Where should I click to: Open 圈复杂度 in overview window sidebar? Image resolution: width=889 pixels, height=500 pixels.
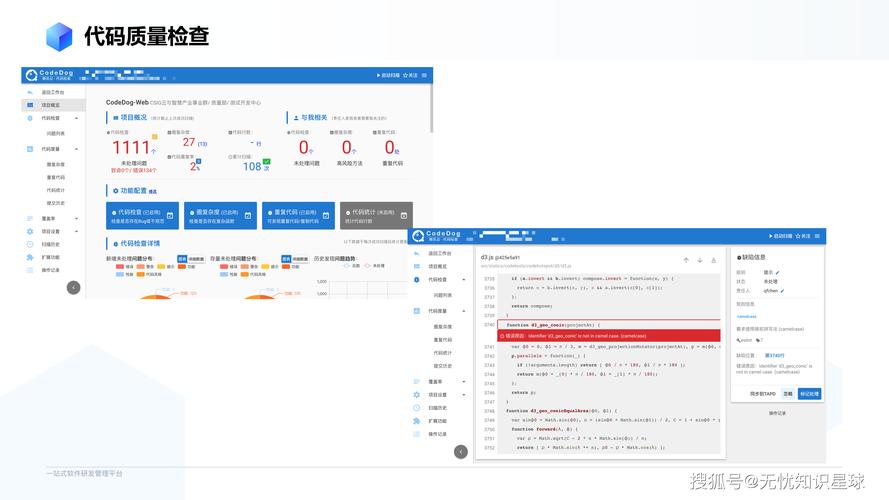click(56, 164)
